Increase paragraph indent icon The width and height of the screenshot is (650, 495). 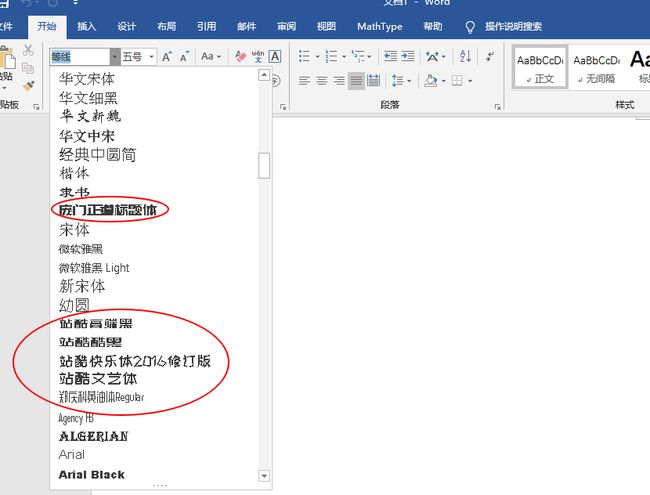(408, 56)
